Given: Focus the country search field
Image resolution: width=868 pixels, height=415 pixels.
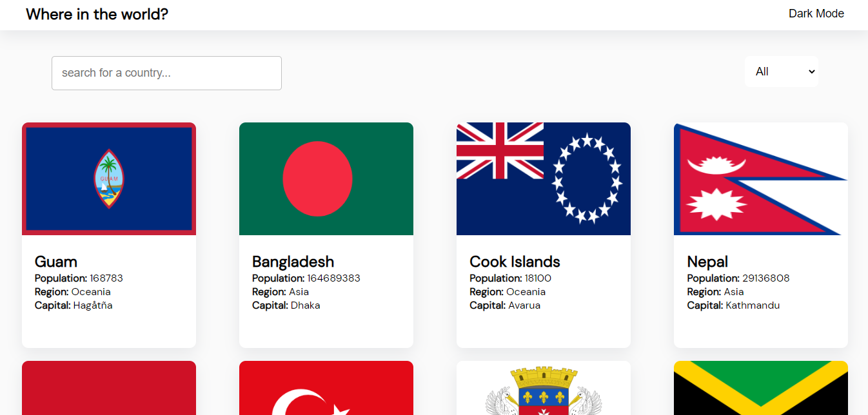Looking at the screenshot, I should pos(166,73).
